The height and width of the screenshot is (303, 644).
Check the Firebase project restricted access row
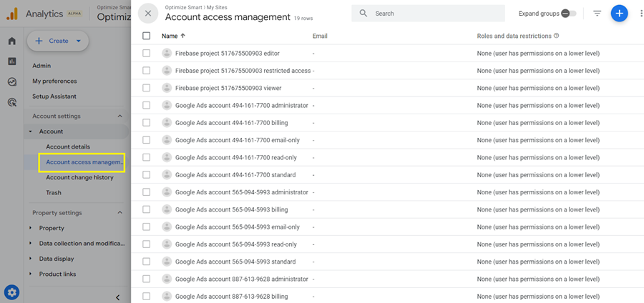pyautogui.click(x=146, y=71)
